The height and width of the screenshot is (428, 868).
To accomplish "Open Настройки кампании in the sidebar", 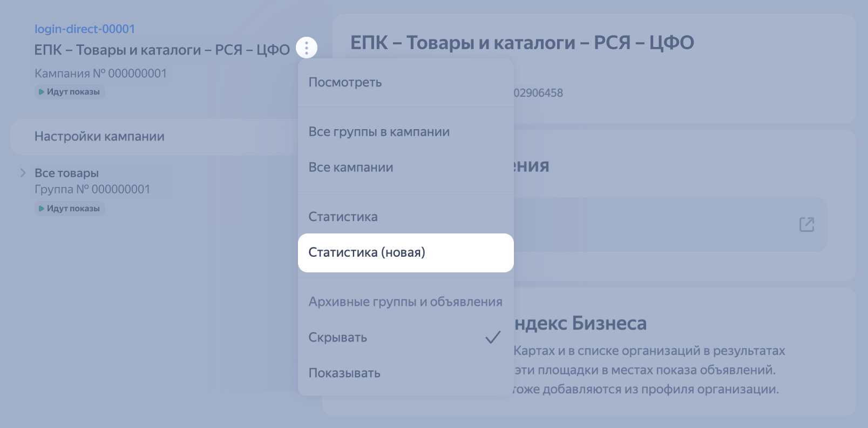I will click(x=99, y=137).
